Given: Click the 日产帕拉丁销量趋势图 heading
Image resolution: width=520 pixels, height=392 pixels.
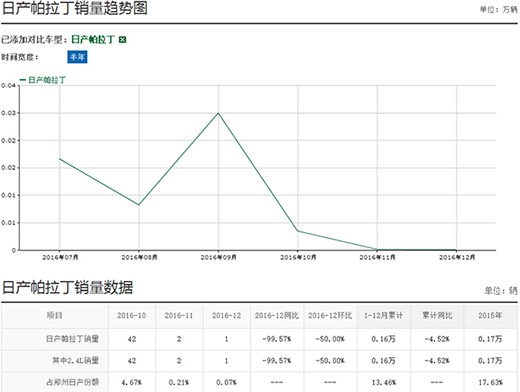Looking at the screenshot, I should pos(75,8).
